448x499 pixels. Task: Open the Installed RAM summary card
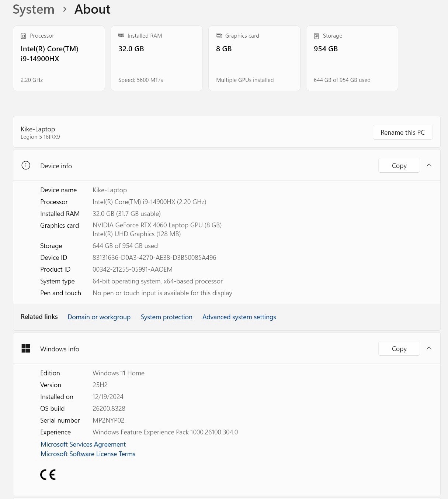tap(157, 58)
